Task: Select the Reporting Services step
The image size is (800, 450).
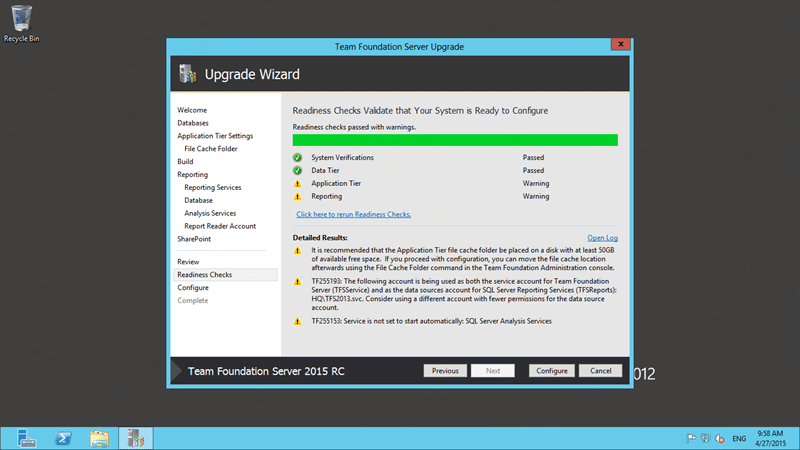Action: pos(213,187)
